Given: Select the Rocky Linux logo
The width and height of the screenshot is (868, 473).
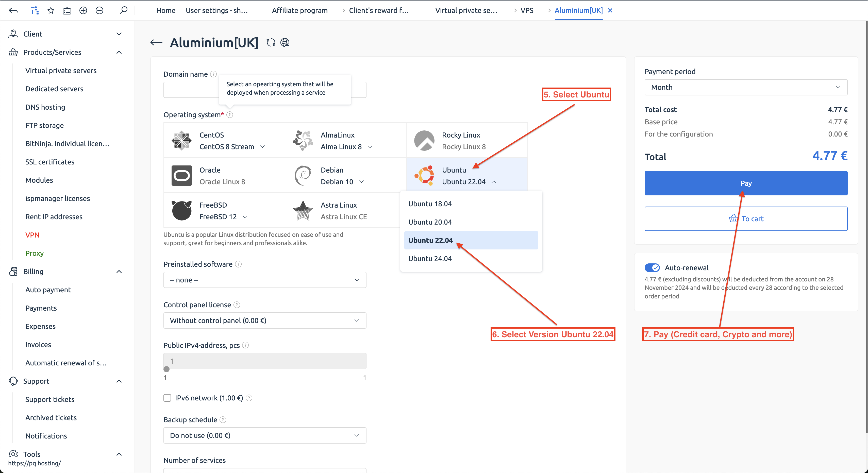Looking at the screenshot, I should click(424, 141).
